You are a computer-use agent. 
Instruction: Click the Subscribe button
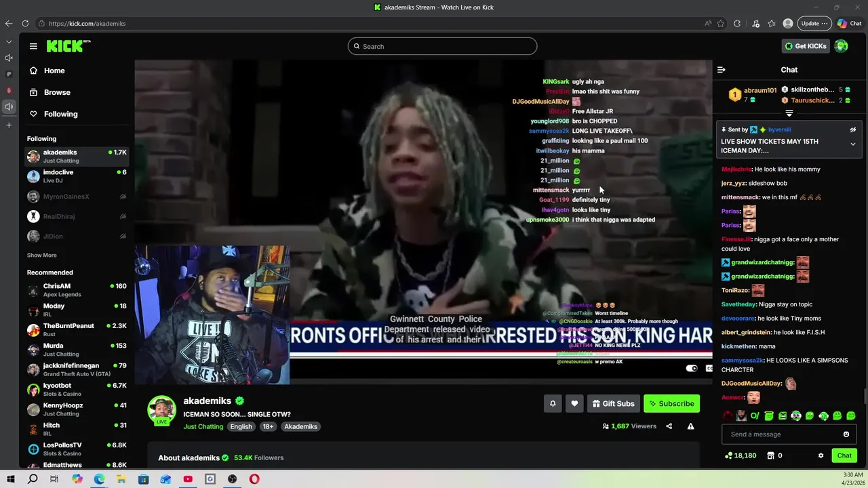pos(671,403)
